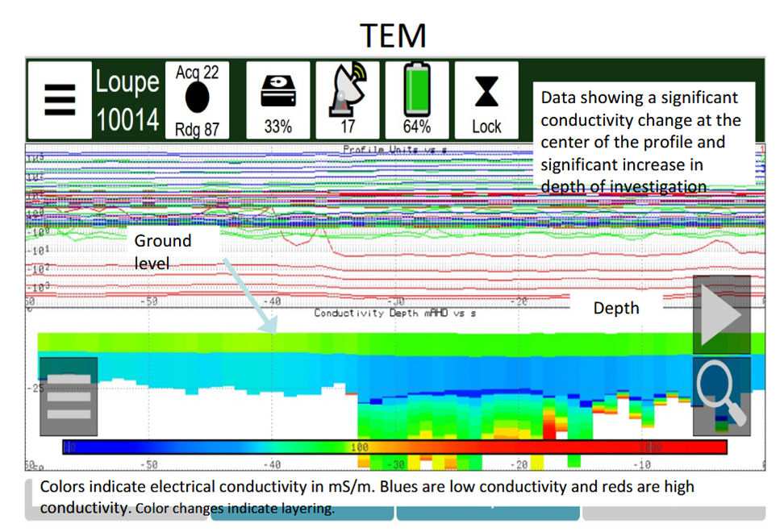The width and height of the screenshot is (784, 532).
Task: Tap the Acq 22 recording indicator
Action: [x=197, y=100]
